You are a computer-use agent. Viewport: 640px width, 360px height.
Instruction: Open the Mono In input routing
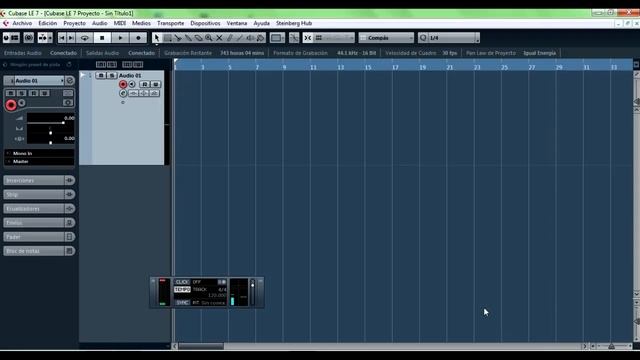tap(39, 153)
